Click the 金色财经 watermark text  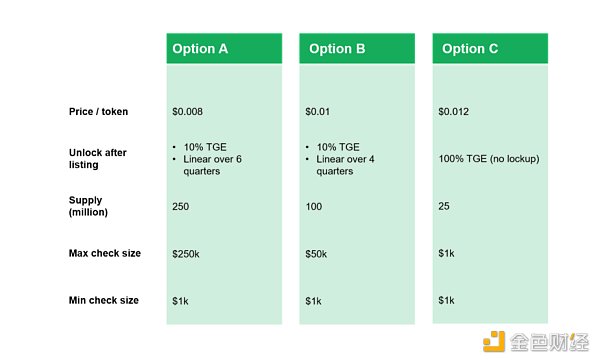pyautogui.click(x=549, y=342)
